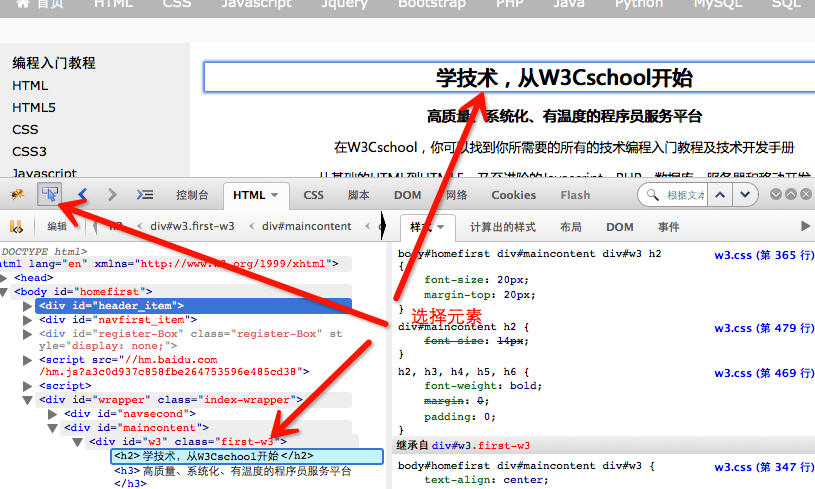The height and width of the screenshot is (489, 815).
Task: Open CSS3 in the page sidebar
Action: 29,152
